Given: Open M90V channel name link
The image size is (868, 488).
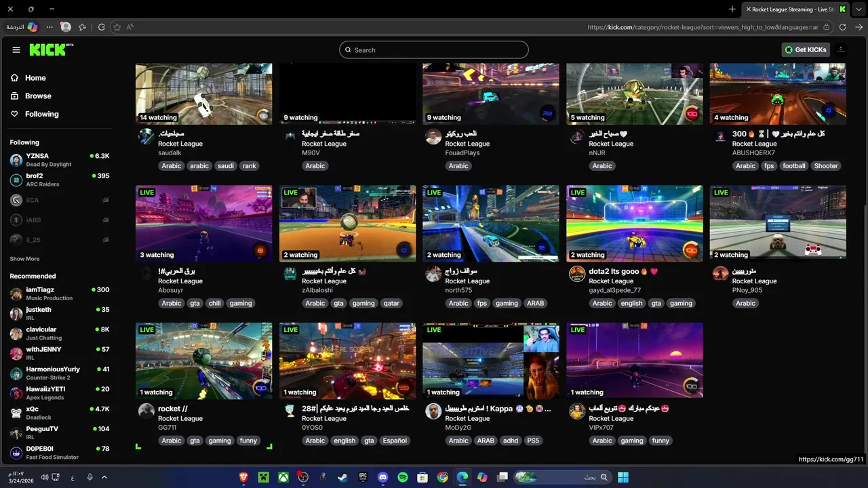Looking at the screenshot, I should coord(310,153).
